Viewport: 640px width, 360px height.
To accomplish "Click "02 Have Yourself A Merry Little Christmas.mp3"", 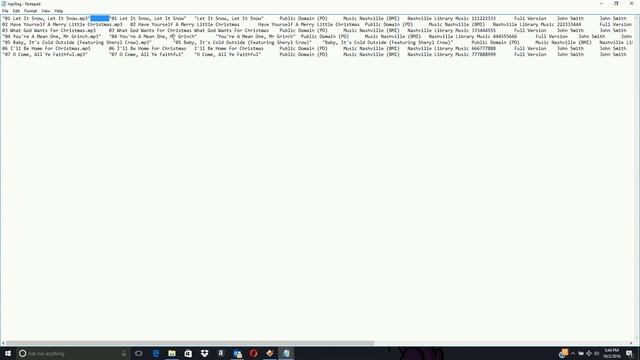I will pos(62,24).
